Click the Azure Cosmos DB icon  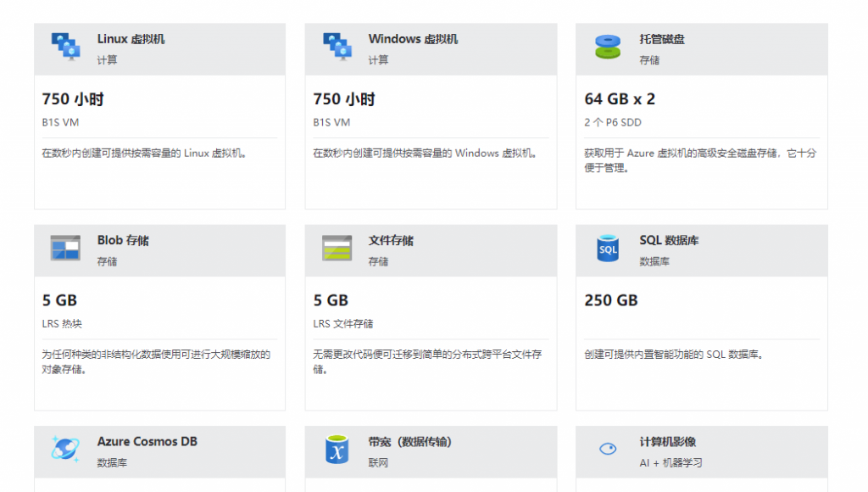(65, 449)
